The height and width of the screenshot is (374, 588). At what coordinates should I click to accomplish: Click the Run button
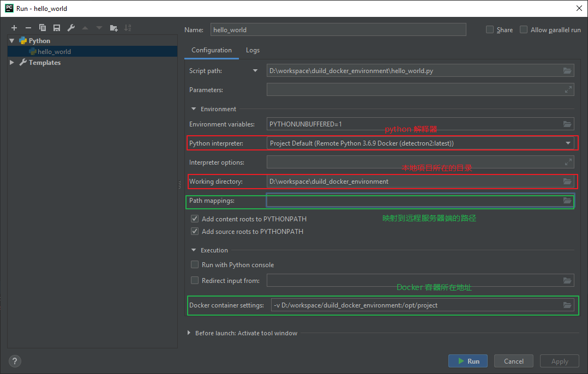[x=468, y=361]
